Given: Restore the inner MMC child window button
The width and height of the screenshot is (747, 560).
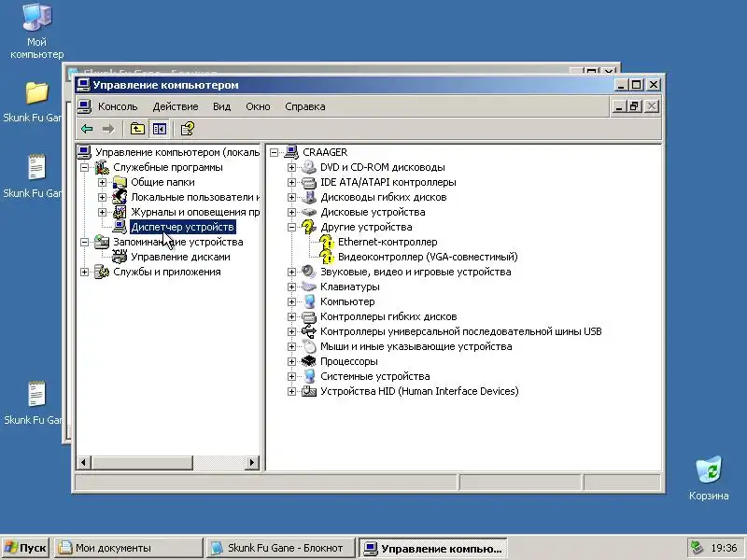Looking at the screenshot, I should click(x=634, y=106).
